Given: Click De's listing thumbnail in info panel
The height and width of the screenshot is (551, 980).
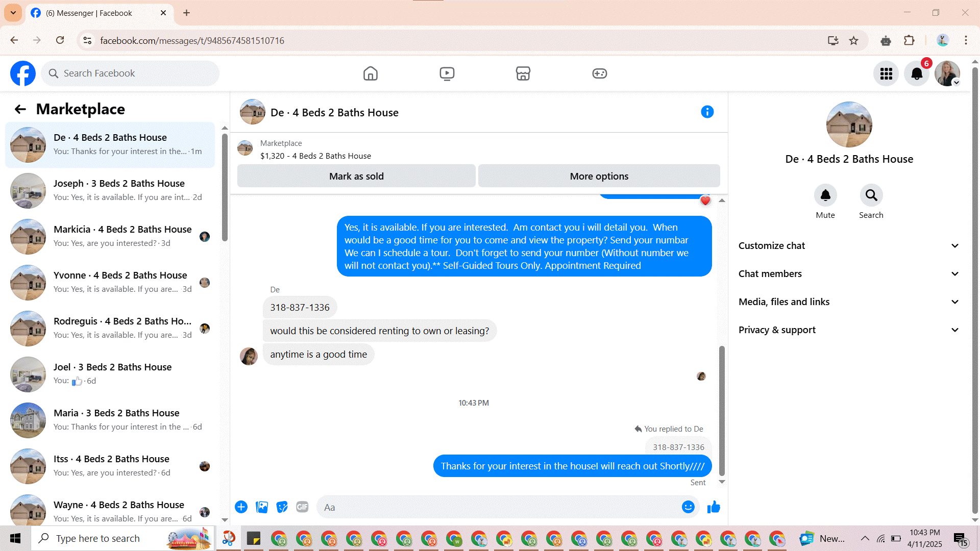Looking at the screenshot, I should [849, 124].
